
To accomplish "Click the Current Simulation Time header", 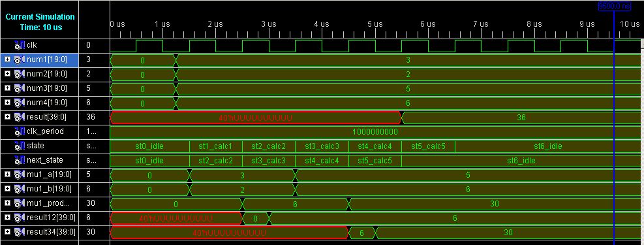I will click(x=40, y=22).
